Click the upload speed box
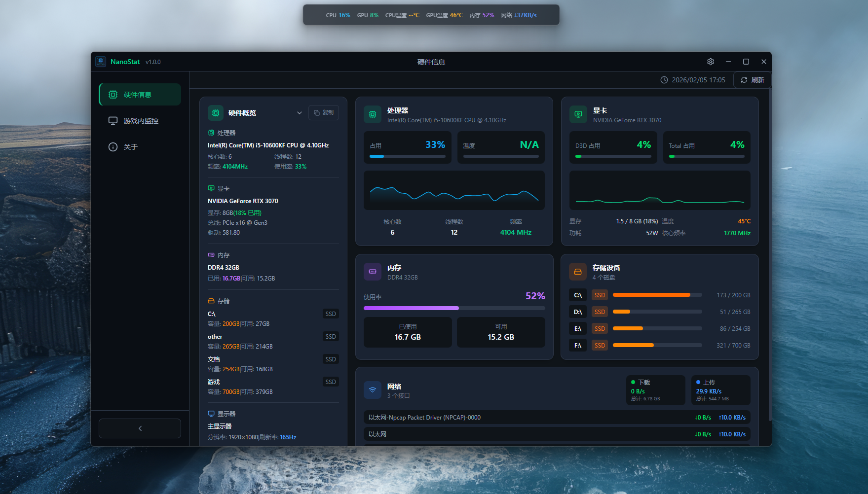Viewport: 868px width, 494px height. (721, 390)
